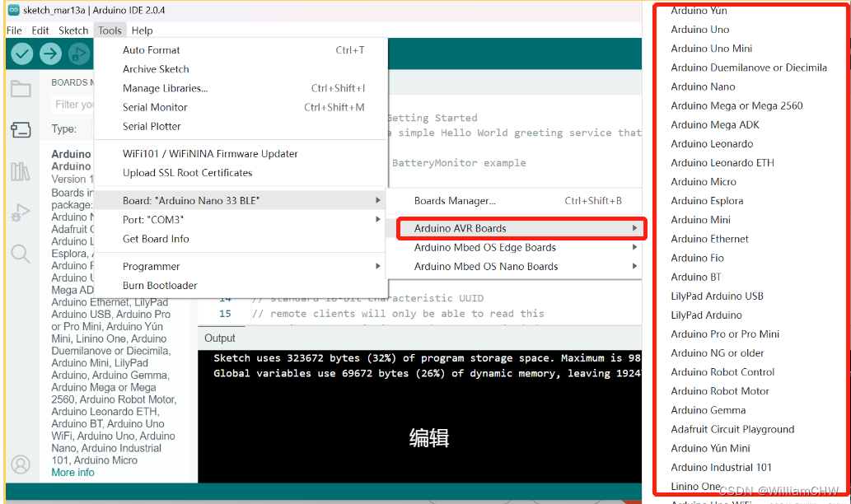The width and height of the screenshot is (851, 504).
Task: Open the Sketchbook folder sidebar icon
Action: [x=21, y=88]
